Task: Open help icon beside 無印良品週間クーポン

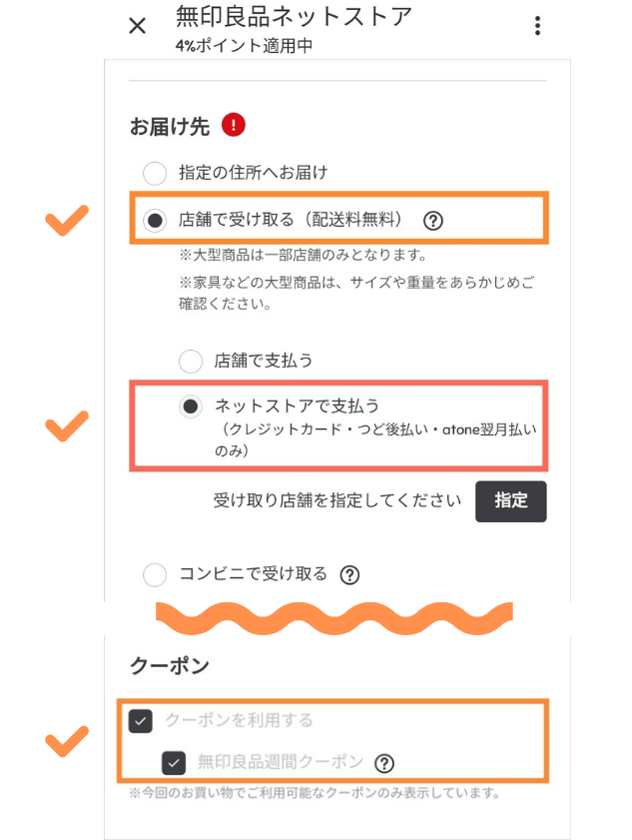Action: 384,763
